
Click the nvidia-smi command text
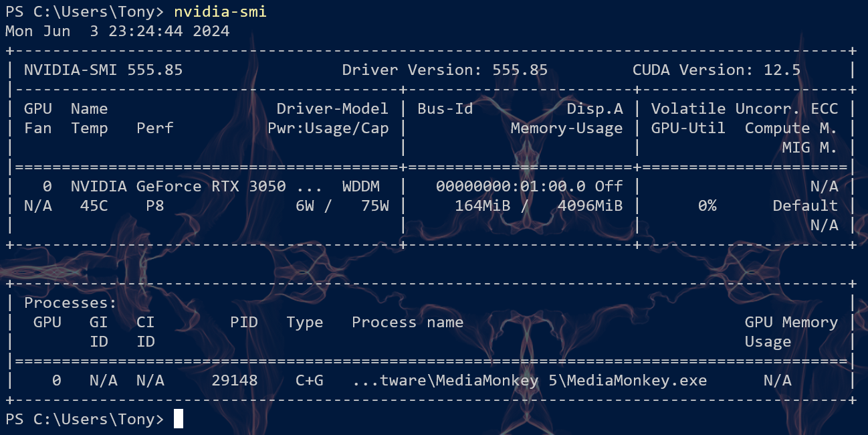220,12
